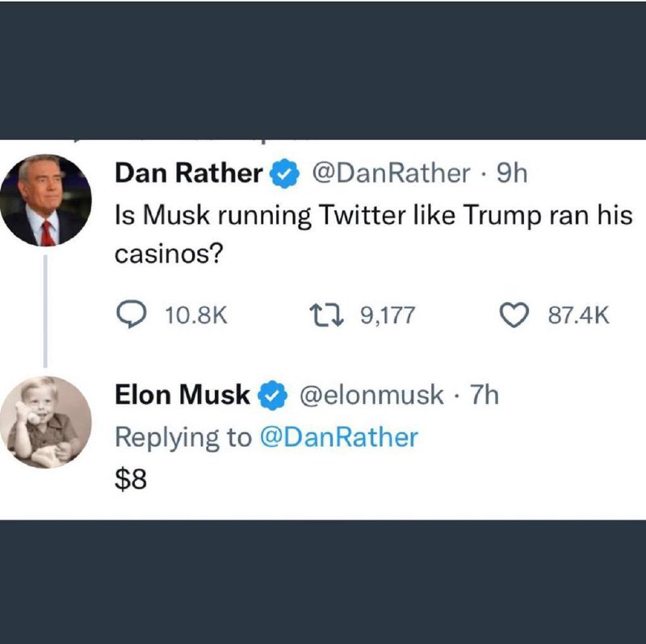Open the Elon Musk display name

point(182,395)
